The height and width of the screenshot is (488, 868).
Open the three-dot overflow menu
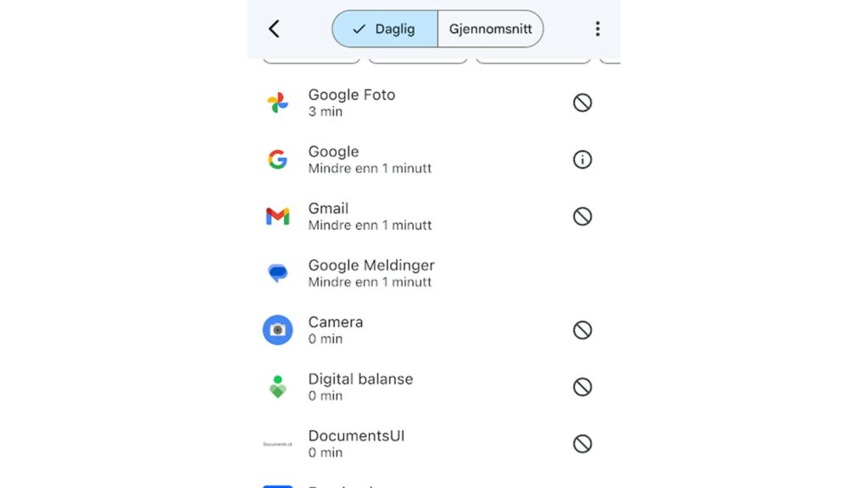pos(598,29)
